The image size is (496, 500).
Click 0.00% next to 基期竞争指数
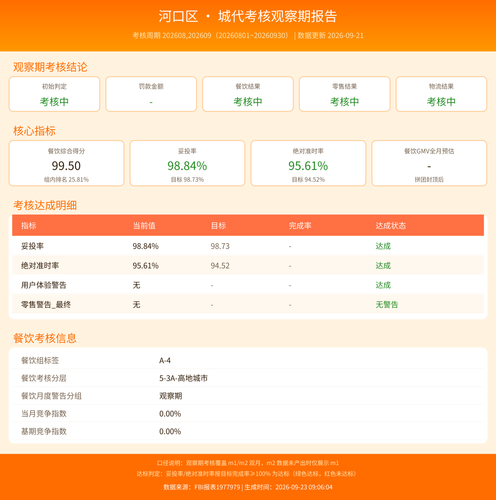pyautogui.click(x=170, y=431)
